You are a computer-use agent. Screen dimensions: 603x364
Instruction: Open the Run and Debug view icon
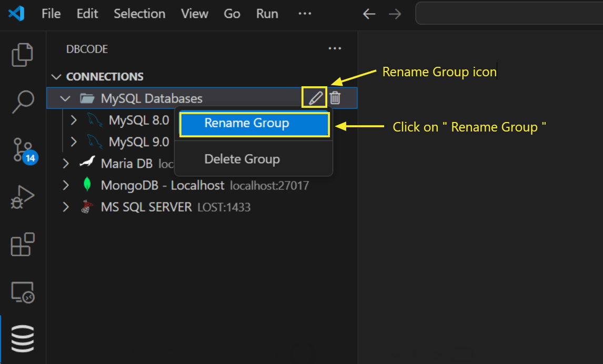point(22,197)
